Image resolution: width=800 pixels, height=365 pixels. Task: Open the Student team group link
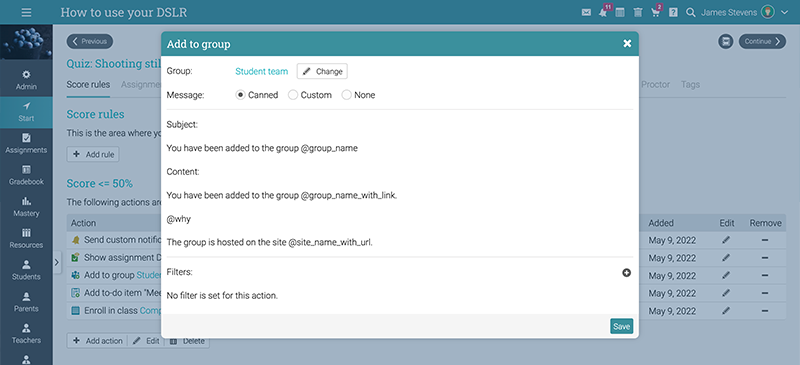[262, 71]
